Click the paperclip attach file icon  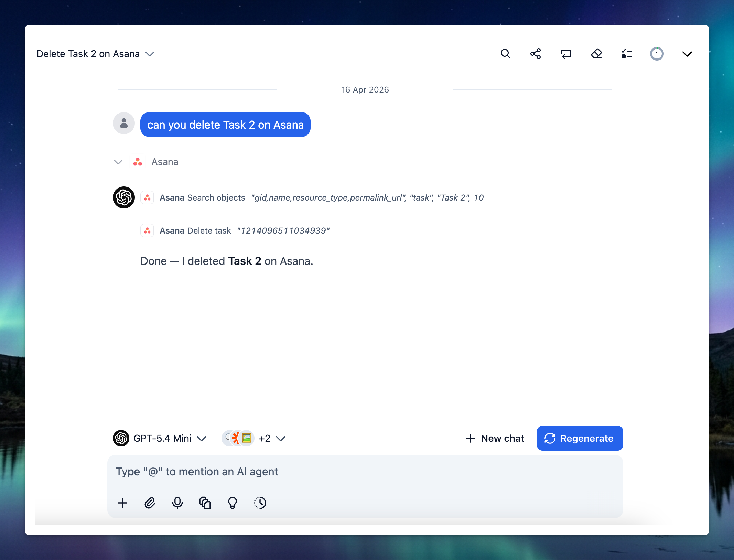click(150, 503)
